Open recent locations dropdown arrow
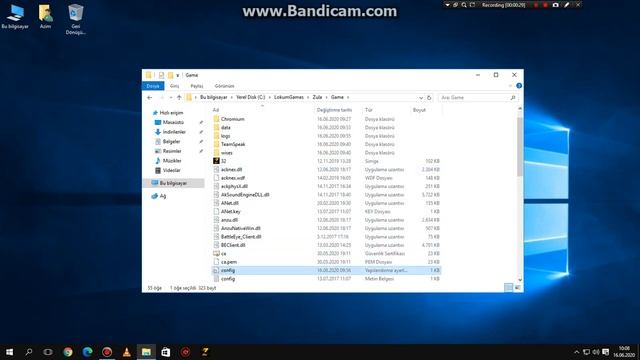The image size is (640, 360). 171,98
